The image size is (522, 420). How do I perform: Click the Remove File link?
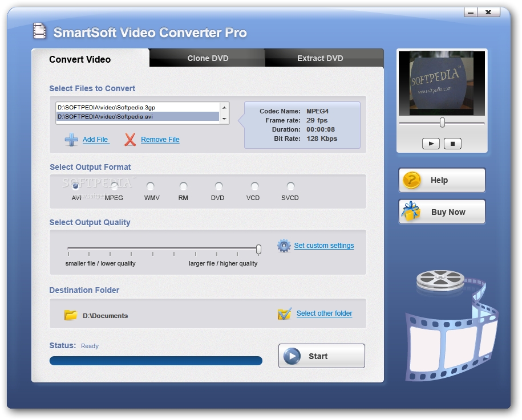(x=160, y=140)
